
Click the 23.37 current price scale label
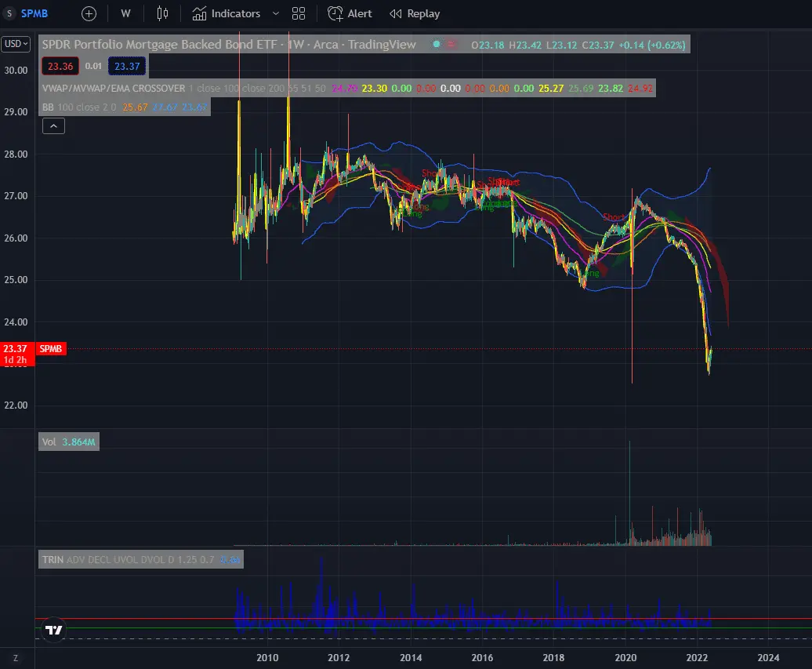coord(17,354)
